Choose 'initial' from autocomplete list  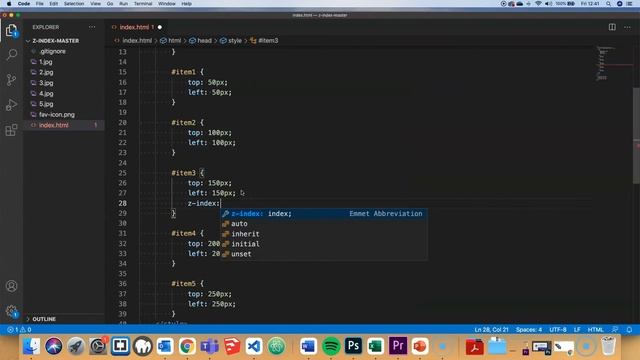[x=324, y=244]
